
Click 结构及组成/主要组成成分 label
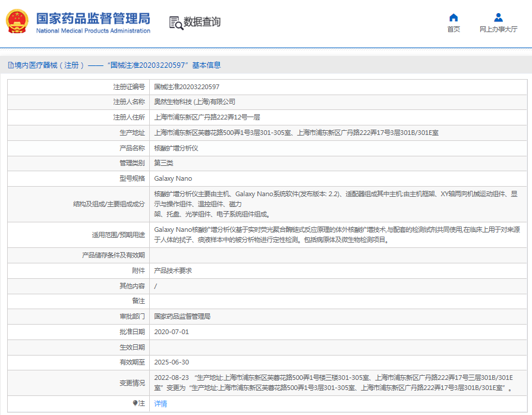[109, 205]
